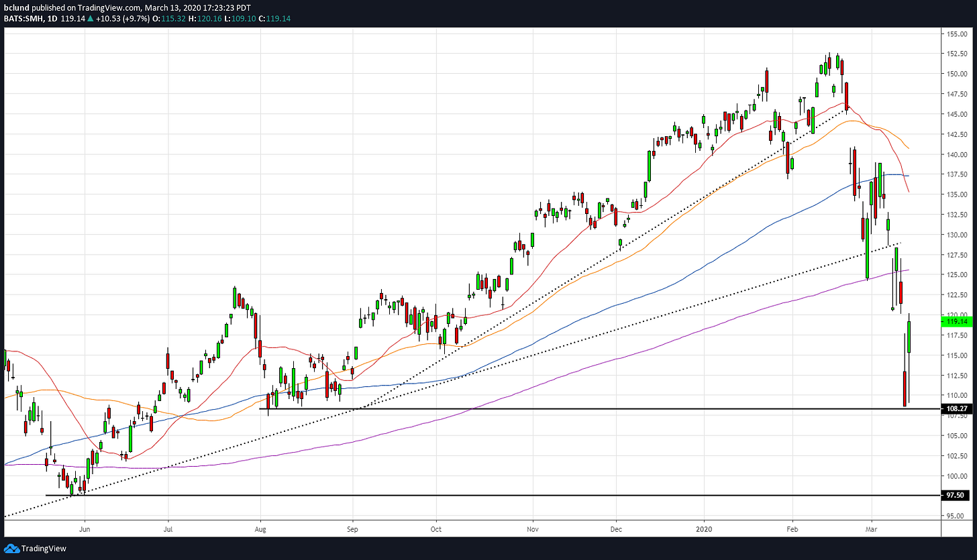Screen dimensions: 977x560
Task: Click the 112.50 price axis label
Action: coord(957,376)
